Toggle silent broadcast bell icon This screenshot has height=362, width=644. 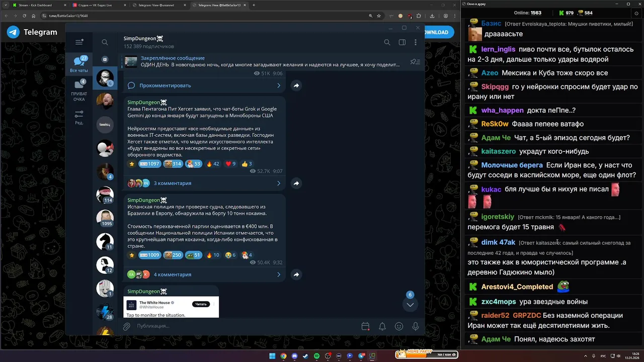(x=382, y=326)
